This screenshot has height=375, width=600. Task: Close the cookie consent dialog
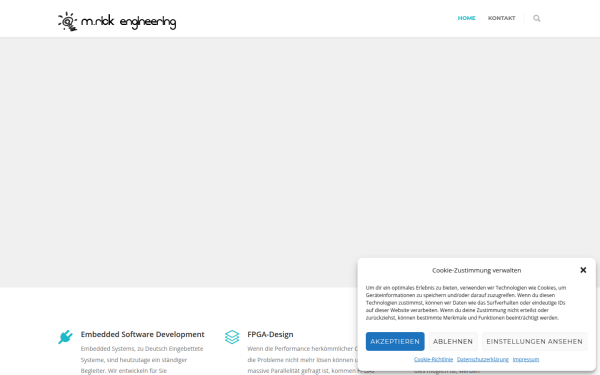click(x=583, y=270)
